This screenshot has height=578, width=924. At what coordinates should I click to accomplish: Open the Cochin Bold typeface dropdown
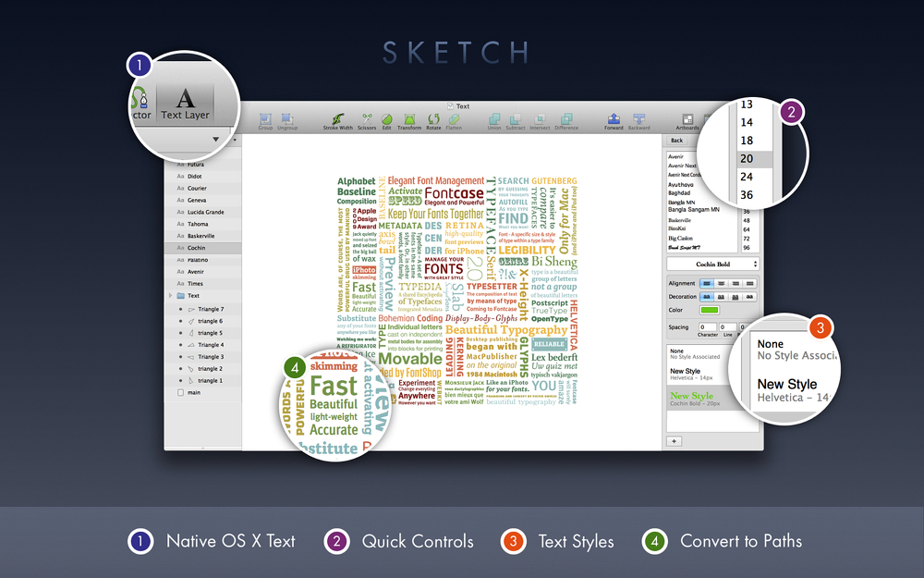tap(712, 264)
